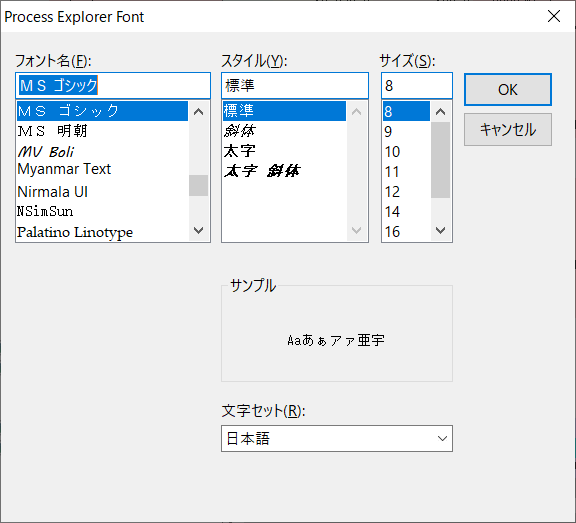Select ＭＳ ゴシック in font list
This screenshot has height=523, width=576.
tap(102, 111)
